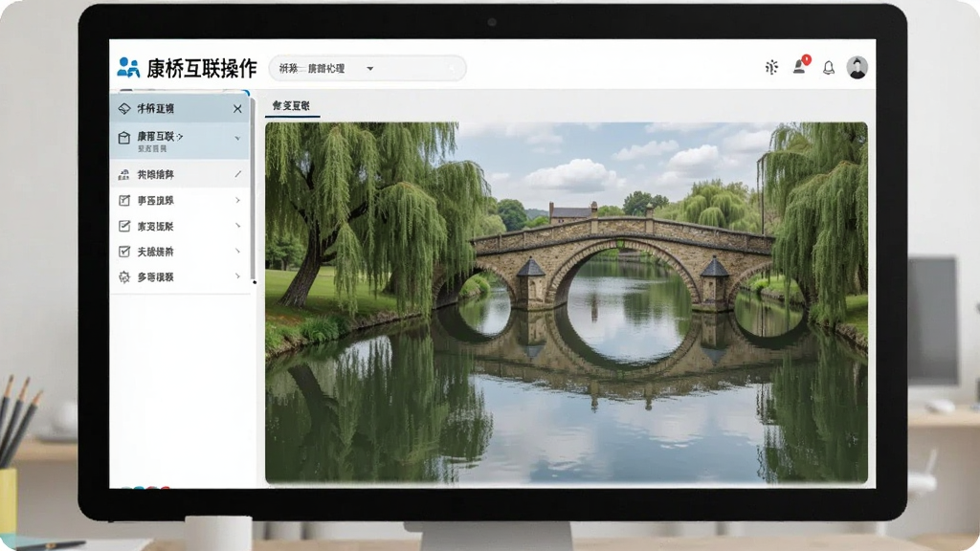Expand the checkmark row above "夫" via its chevron
980x551 pixels.
click(237, 226)
